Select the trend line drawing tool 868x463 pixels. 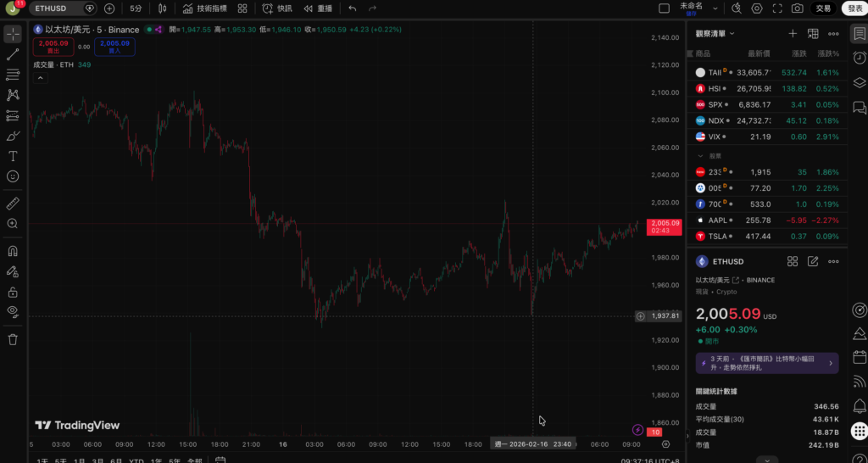point(13,54)
